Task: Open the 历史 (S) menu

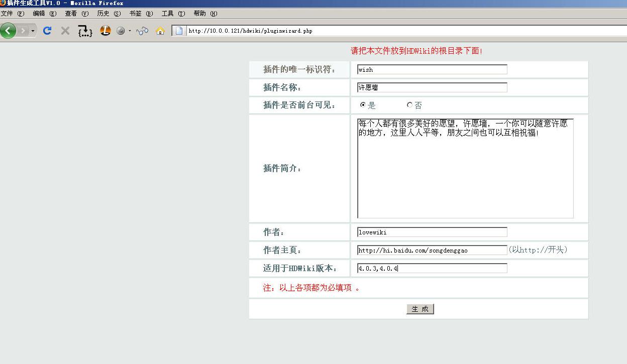Action: pyautogui.click(x=109, y=14)
